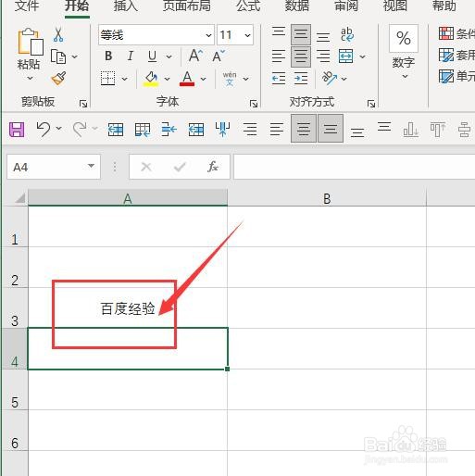Switch to the 数据 tab
Screen dimensions: 475x476
[x=297, y=6]
